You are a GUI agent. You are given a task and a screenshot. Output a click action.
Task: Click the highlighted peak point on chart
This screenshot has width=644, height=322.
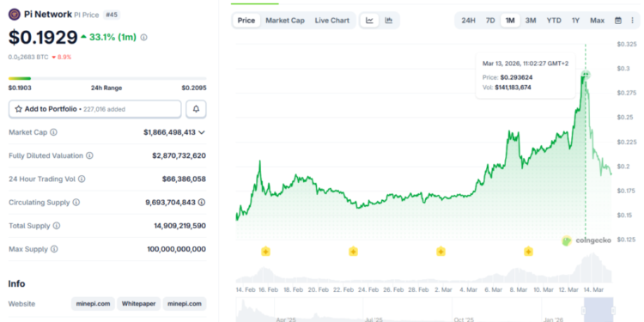(x=586, y=75)
